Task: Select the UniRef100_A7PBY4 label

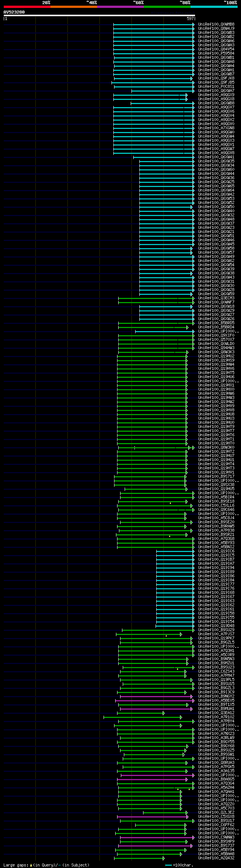Action: [216, 721]
